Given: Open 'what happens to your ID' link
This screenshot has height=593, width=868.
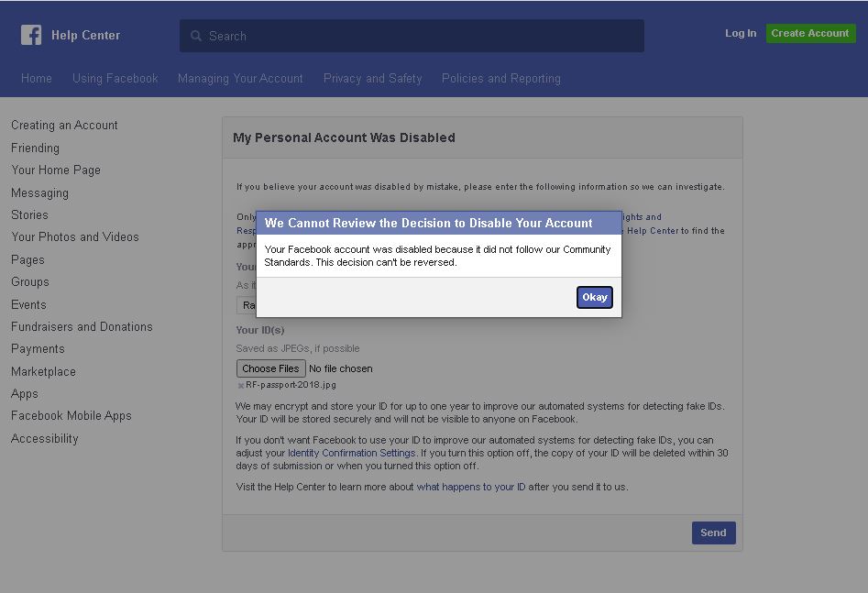Looking at the screenshot, I should click(471, 487).
